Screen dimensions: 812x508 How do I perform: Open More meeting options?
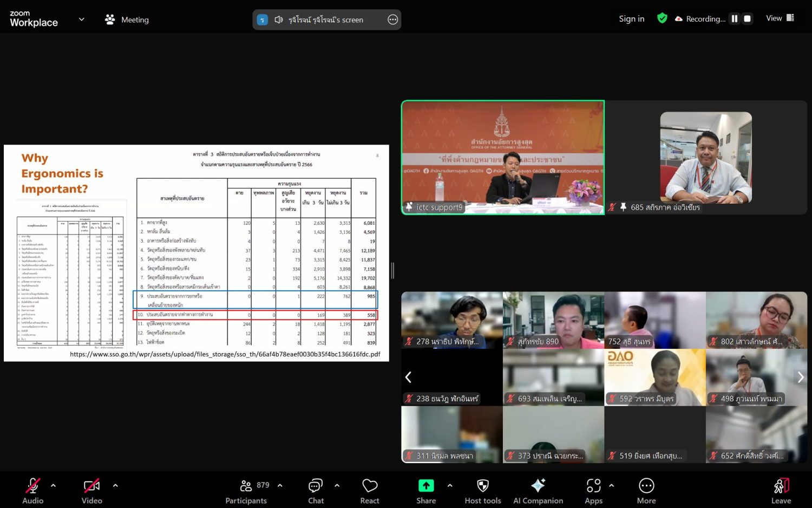(x=646, y=491)
